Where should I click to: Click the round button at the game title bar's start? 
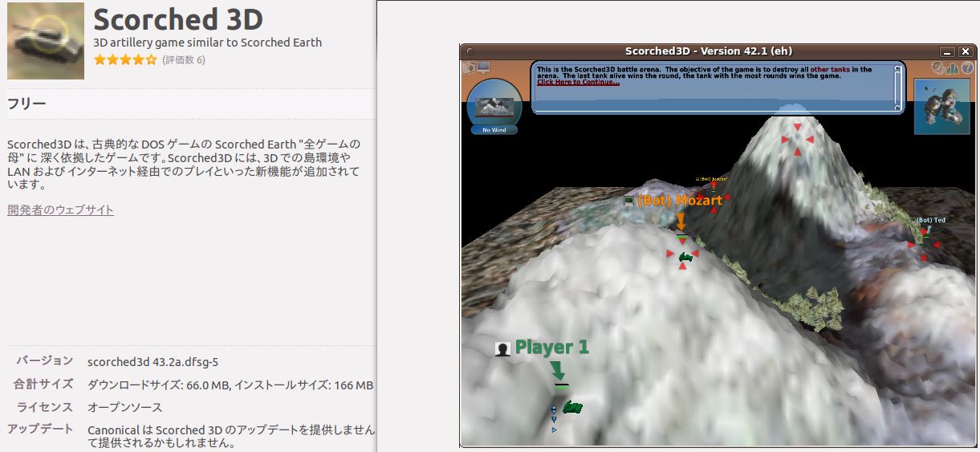[469, 51]
